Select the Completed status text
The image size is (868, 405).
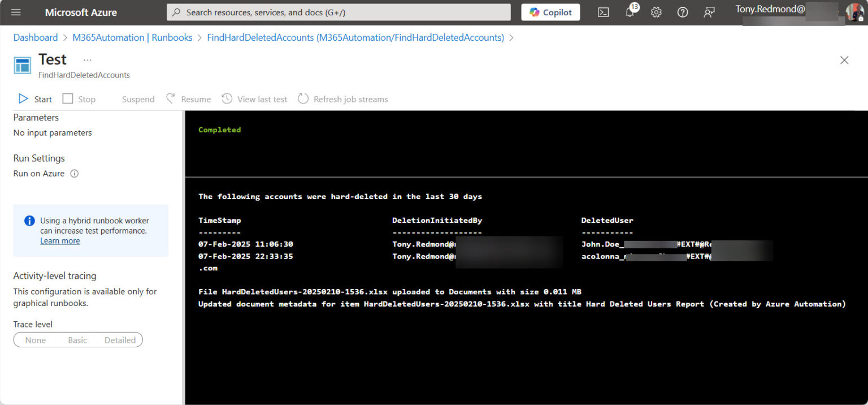[219, 130]
